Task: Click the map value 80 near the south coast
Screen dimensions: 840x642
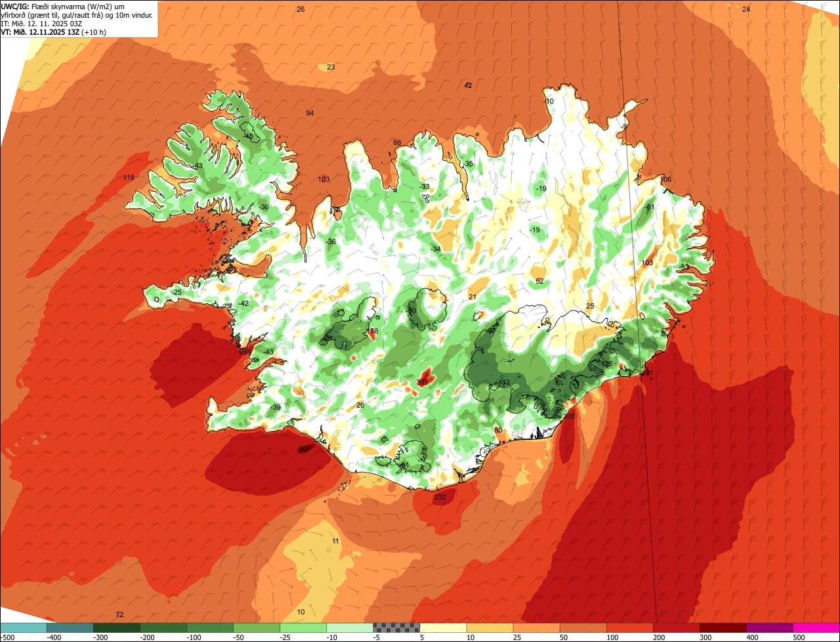Action: coord(498,431)
